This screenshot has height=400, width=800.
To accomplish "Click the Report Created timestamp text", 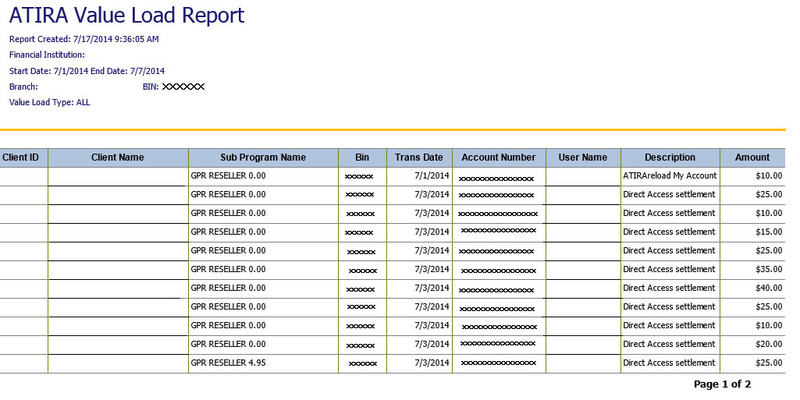I will (84, 39).
